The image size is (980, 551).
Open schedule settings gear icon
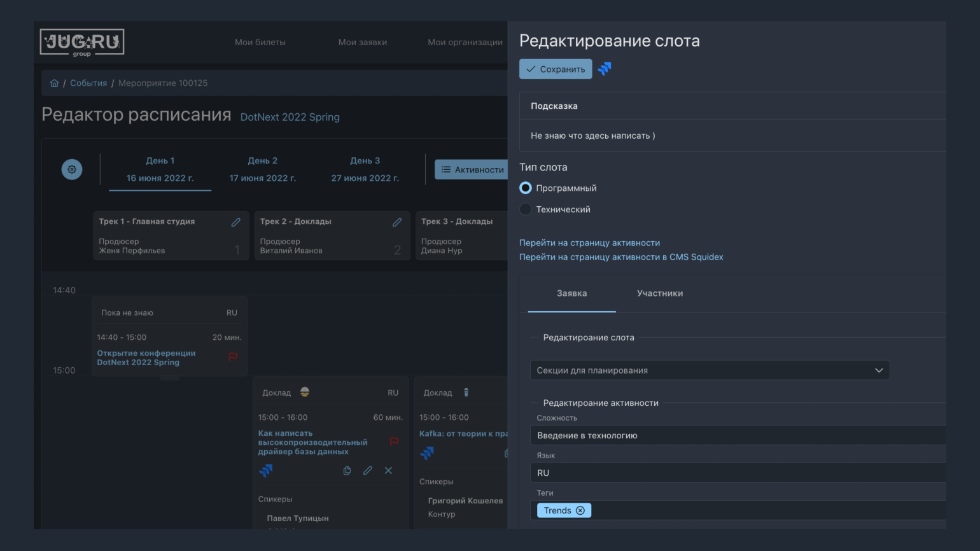click(72, 169)
